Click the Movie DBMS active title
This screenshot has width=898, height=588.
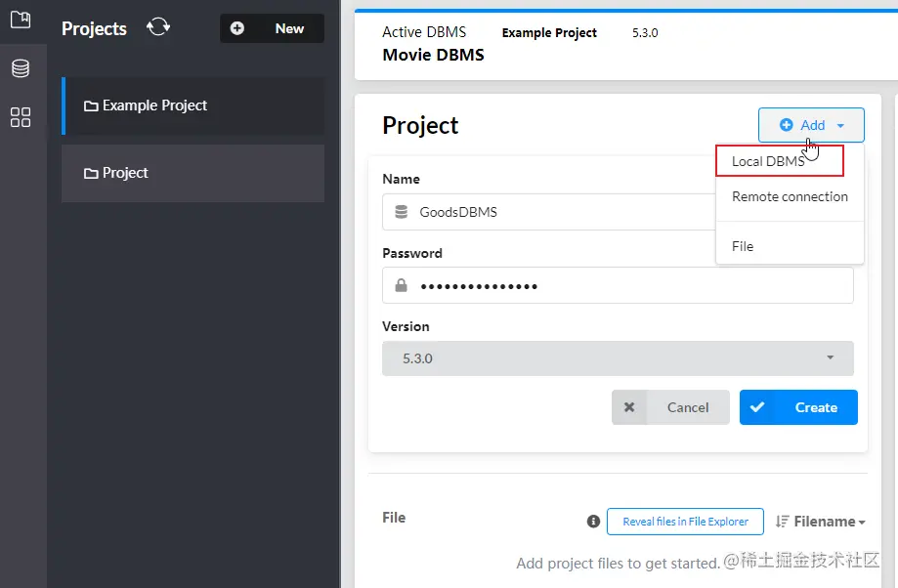tap(433, 55)
